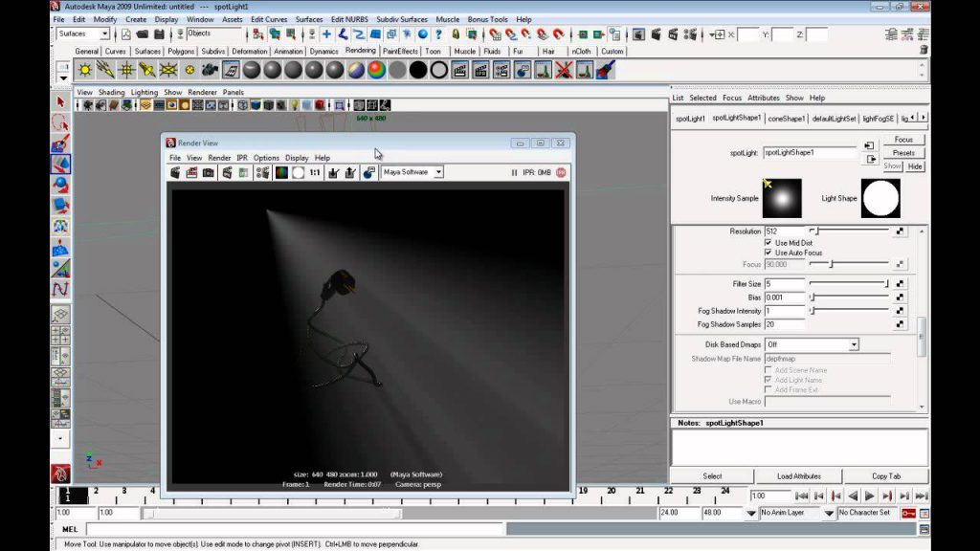980x551 pixels.
Task: Activate the Rotate tool in toolbox
Action: [60, 185]
